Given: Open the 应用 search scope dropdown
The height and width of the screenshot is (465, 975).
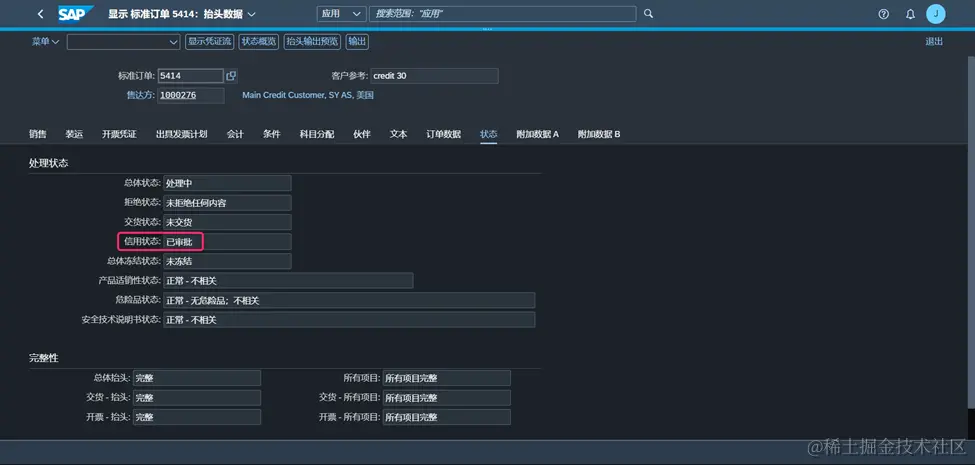Looking at the screenshot, I should point(341,14).
